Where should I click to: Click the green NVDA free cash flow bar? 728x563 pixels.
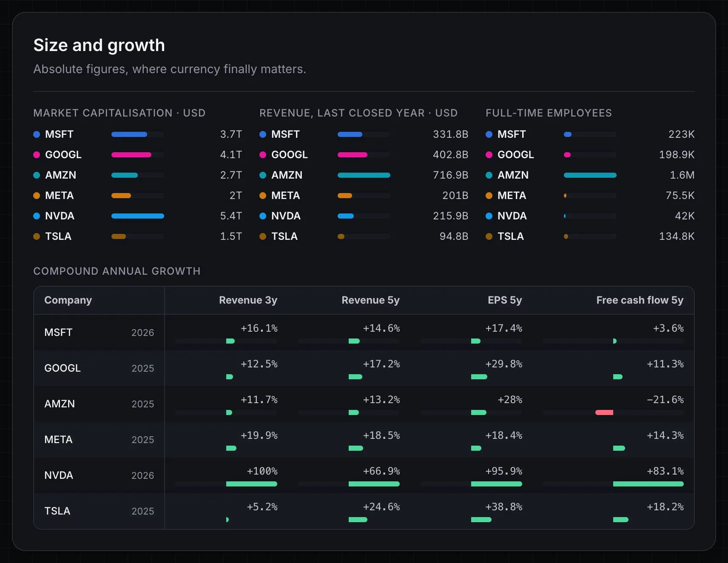click(648, 484)
